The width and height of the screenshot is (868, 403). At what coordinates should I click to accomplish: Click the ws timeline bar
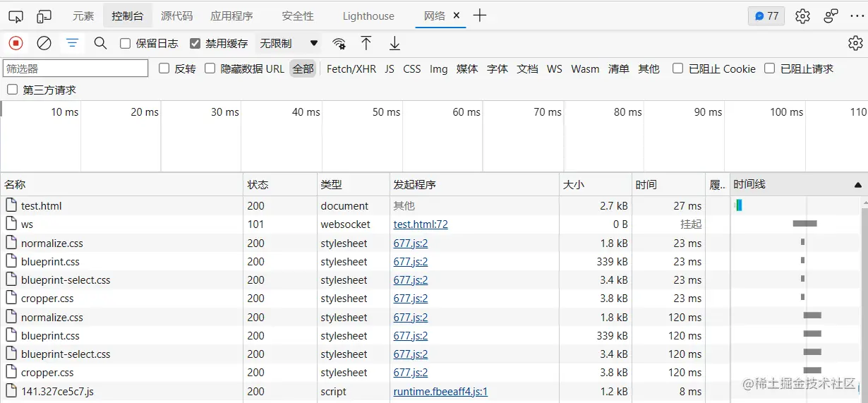point(804,224)
